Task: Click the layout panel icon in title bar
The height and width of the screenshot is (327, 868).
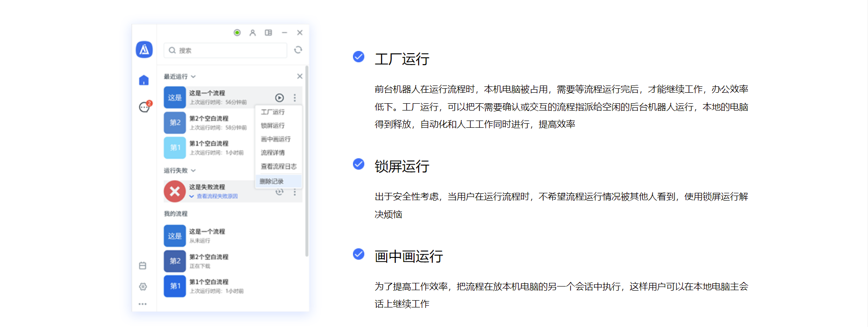Action: [x=269, y=33]
